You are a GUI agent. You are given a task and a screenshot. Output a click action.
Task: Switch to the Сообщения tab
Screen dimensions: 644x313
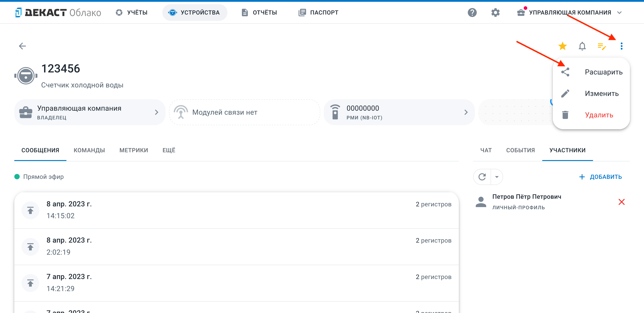click(40, 150)
